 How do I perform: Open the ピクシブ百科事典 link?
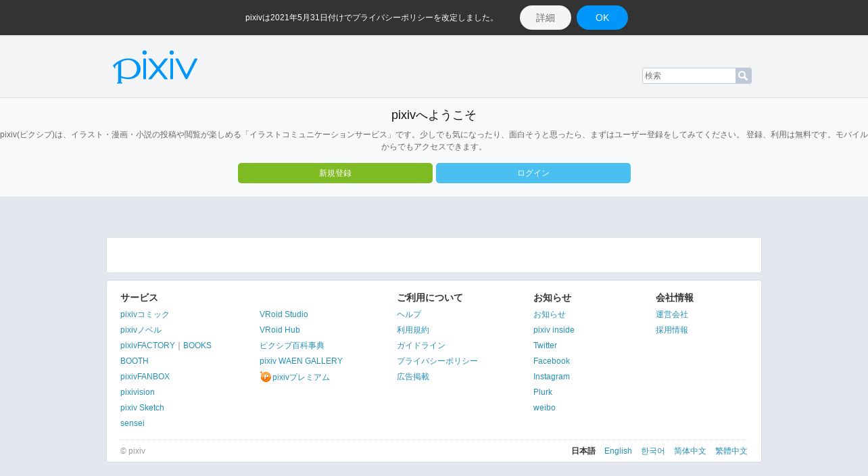[292, 346]
